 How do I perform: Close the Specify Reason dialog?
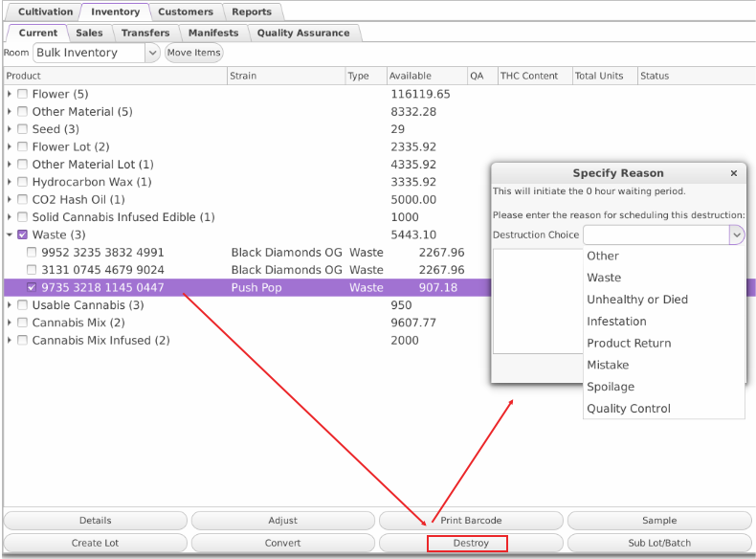pos(733,173)
